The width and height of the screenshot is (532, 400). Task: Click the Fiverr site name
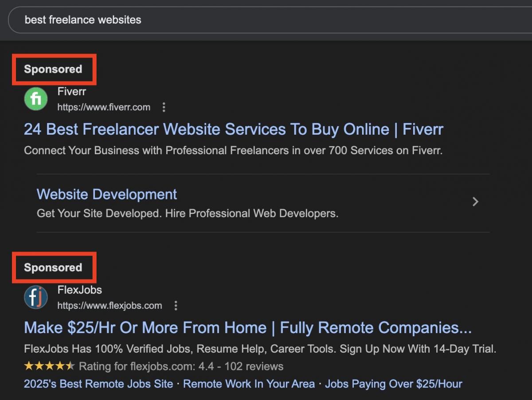coord(71,92)
